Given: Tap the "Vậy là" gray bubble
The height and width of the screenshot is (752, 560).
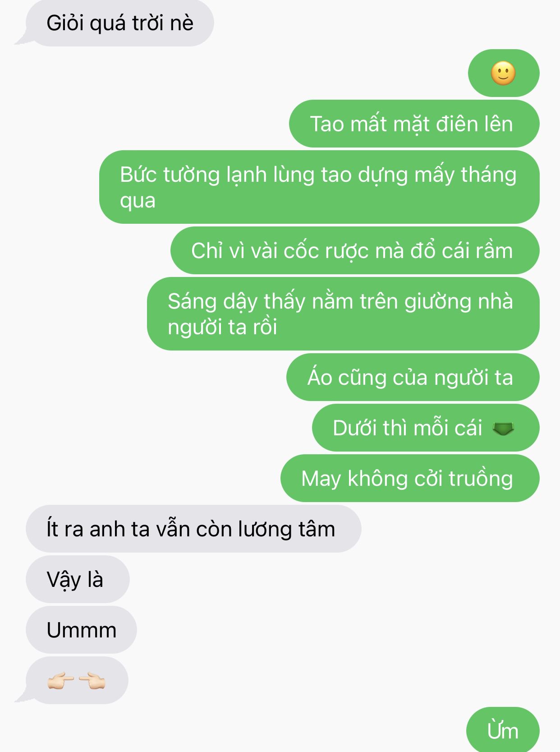Looking at the screenshot, I should (x=78, y=579).
